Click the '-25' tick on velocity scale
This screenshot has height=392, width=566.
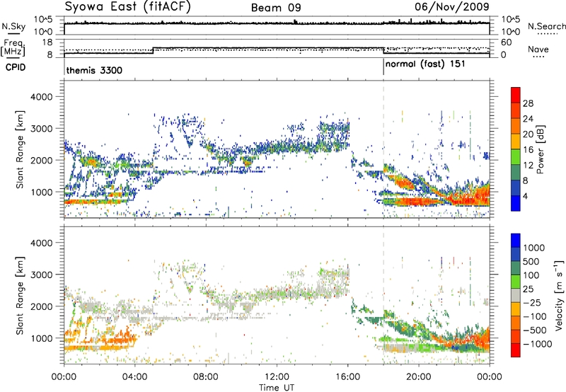(x=532, y=302)
